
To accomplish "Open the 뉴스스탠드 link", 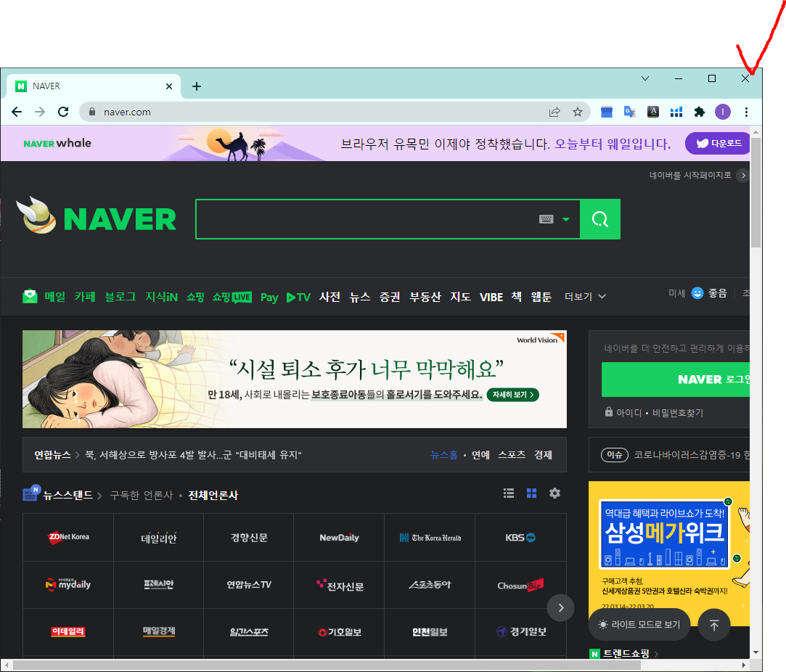I will coord(67,495).
